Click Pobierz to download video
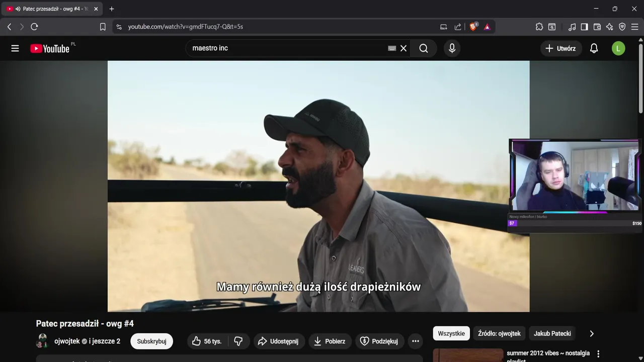Image resolution: width=644 pixels, height=362 pixels. (x=330, y=341)
